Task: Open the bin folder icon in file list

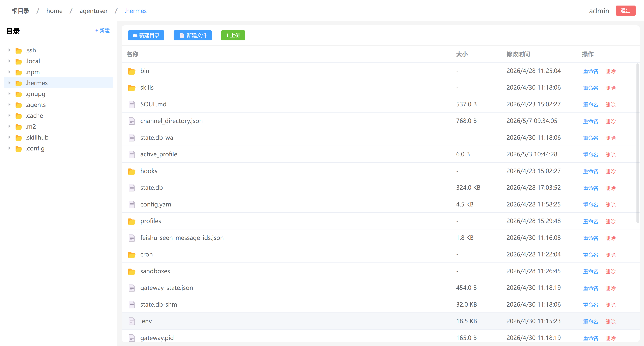Action: click(131, 71)
